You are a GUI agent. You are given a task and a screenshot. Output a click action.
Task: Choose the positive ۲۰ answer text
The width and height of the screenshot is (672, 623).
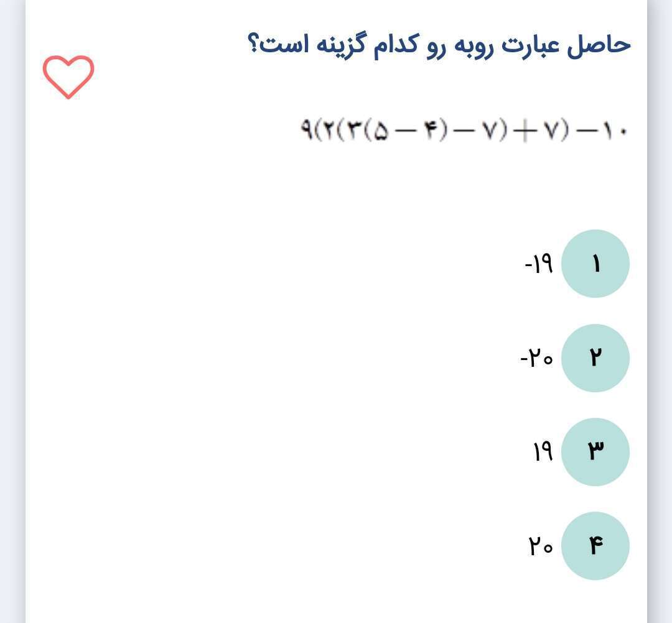tap(541, 546)
